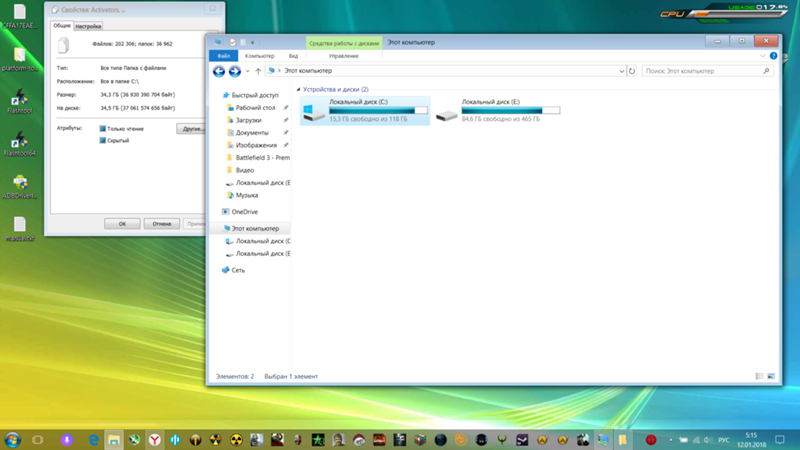Viewport: 800px width, 450px height.
Task: Expand the ribbon chevron
Action: pyautogui.click(x=763, y=56)
